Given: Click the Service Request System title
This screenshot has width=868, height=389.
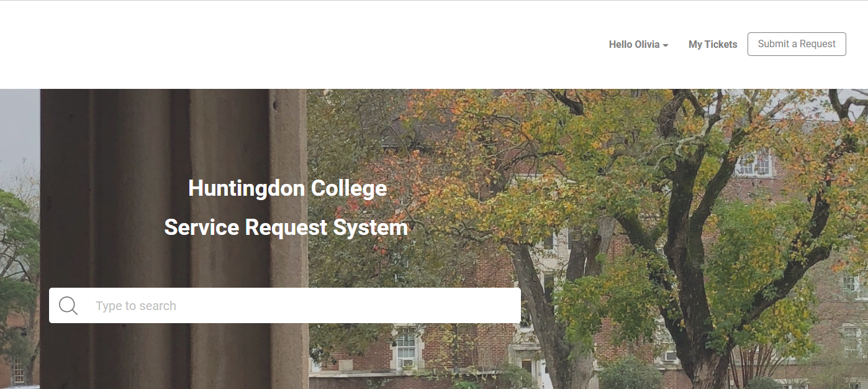Looking at the screenshot, I should pos(286,227).
